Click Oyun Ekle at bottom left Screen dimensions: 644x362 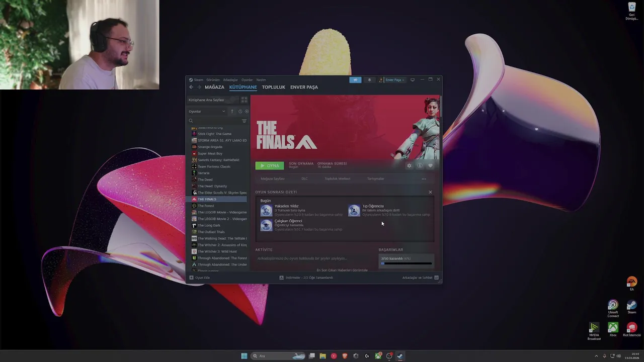point(200,278)
